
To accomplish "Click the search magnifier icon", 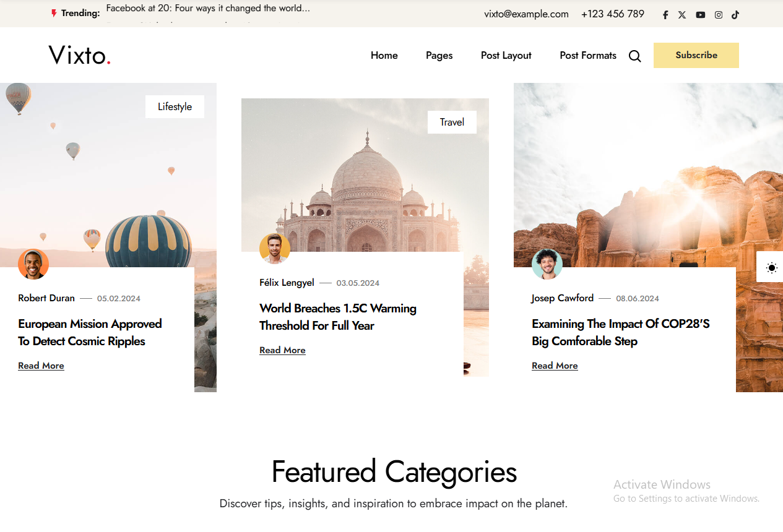I will coord(635,56).
